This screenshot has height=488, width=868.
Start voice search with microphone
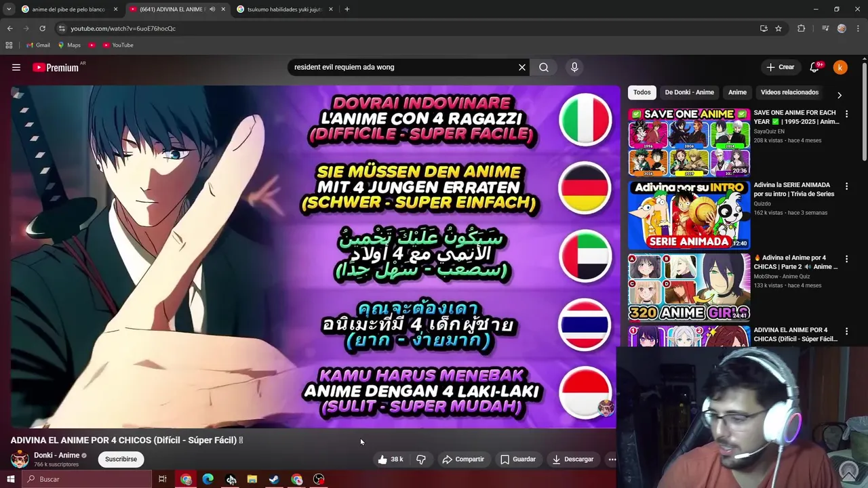[574, 67]
